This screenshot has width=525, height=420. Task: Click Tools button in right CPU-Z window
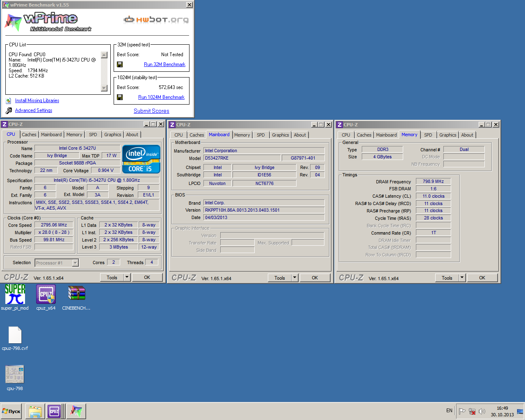[447, 278]
